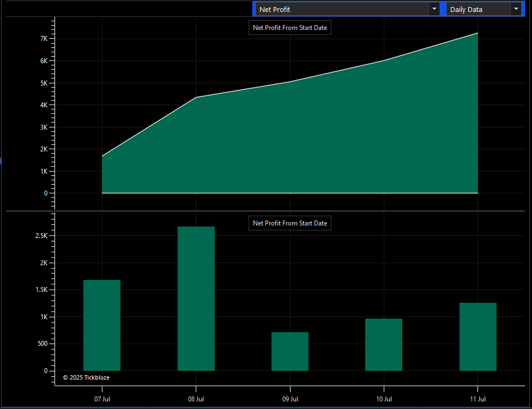Click the © 2025 Tickblaze copyright text
The width and height of the screenshot is (532, 409).
point(86,377)
